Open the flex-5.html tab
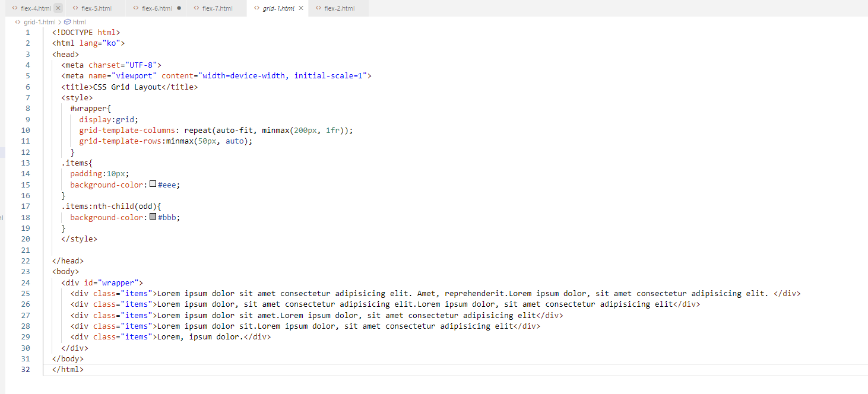The width and height of the screenshot is (868, 394). click(96, 8)
